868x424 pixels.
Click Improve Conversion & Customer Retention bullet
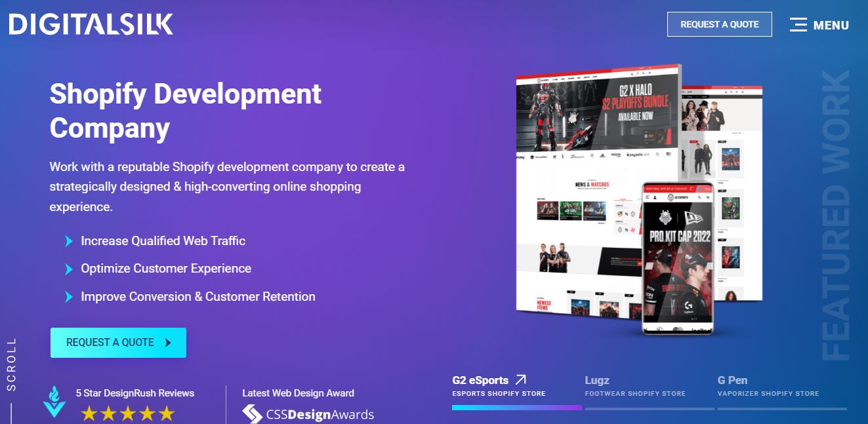coord(190,297)
